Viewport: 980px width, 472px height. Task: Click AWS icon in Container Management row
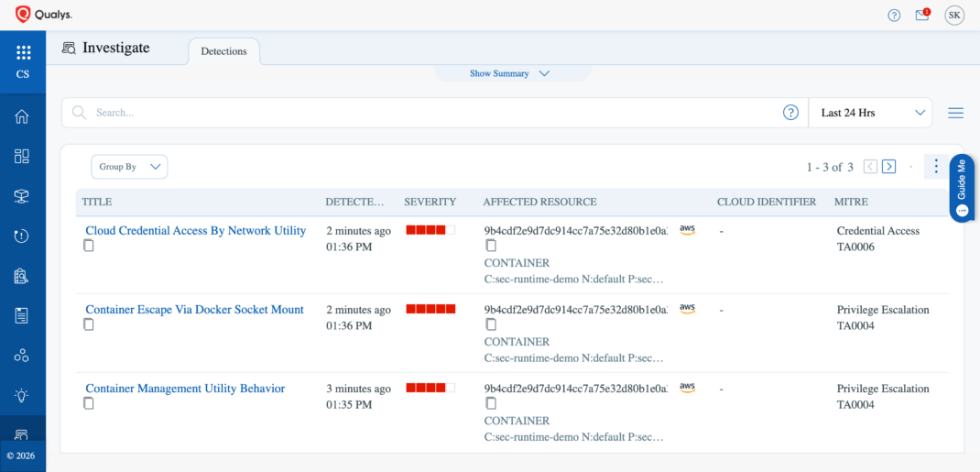[x=687, y=388]
